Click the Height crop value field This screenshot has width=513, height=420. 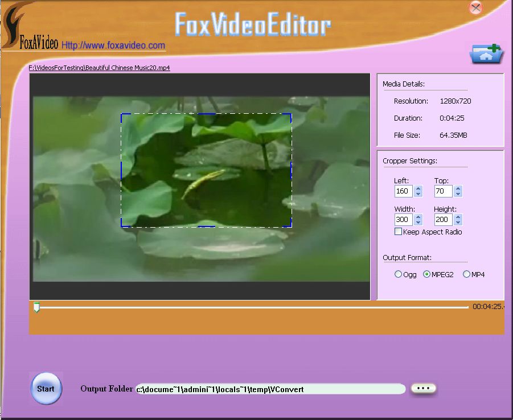point(444,220)
